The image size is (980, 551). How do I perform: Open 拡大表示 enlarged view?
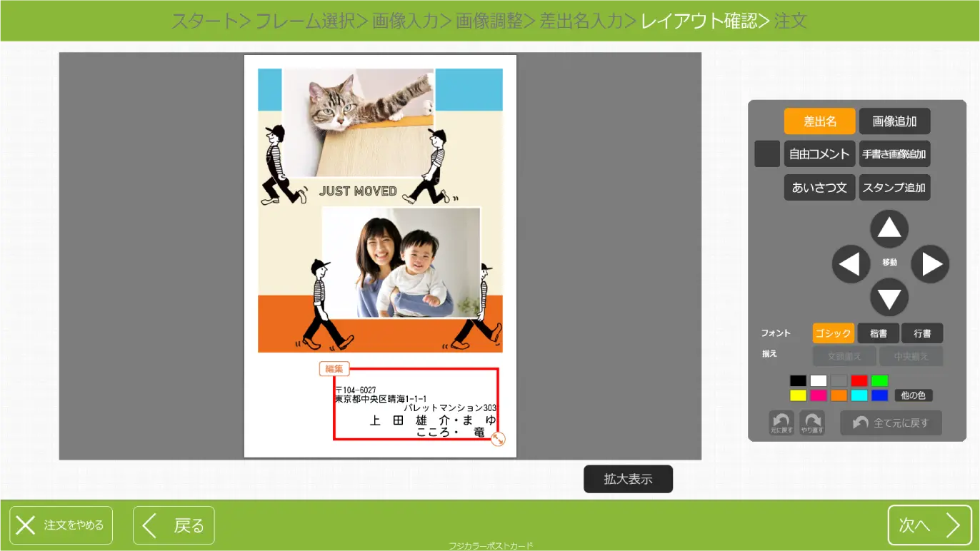coord(628,479)
